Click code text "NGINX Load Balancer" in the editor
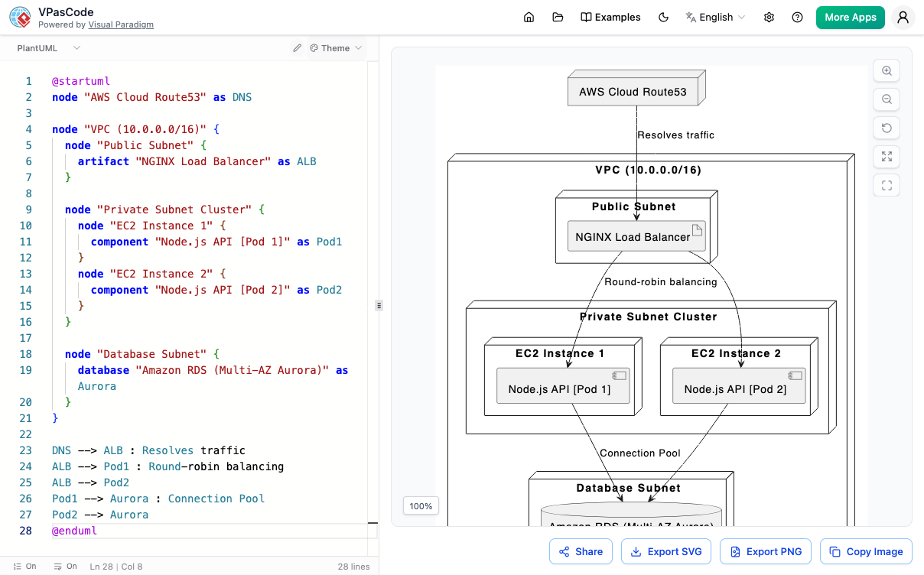The width and height of the screenshot is (924, 575). (x=203, y=161)
